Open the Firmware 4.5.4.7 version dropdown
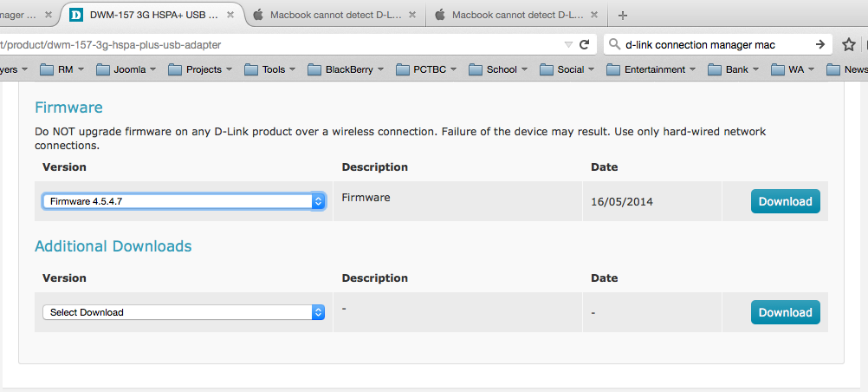 184,201
